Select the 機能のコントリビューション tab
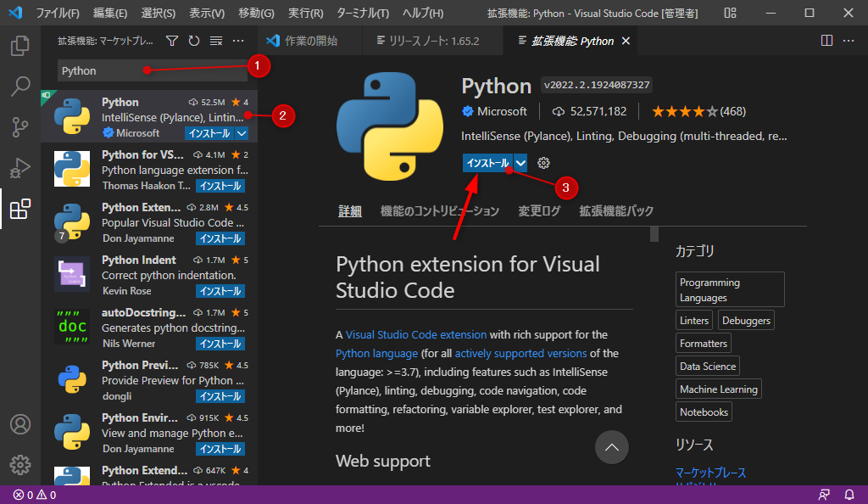Viewport: 868px width, 504px height. [x=440, y=211]
